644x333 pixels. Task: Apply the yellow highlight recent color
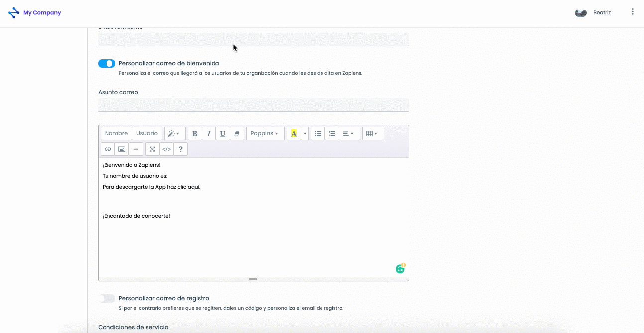[294, 133]
